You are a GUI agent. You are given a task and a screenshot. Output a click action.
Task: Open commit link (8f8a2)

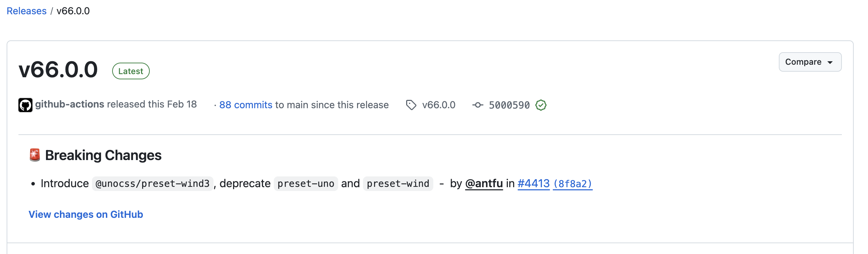pos(573,184)
